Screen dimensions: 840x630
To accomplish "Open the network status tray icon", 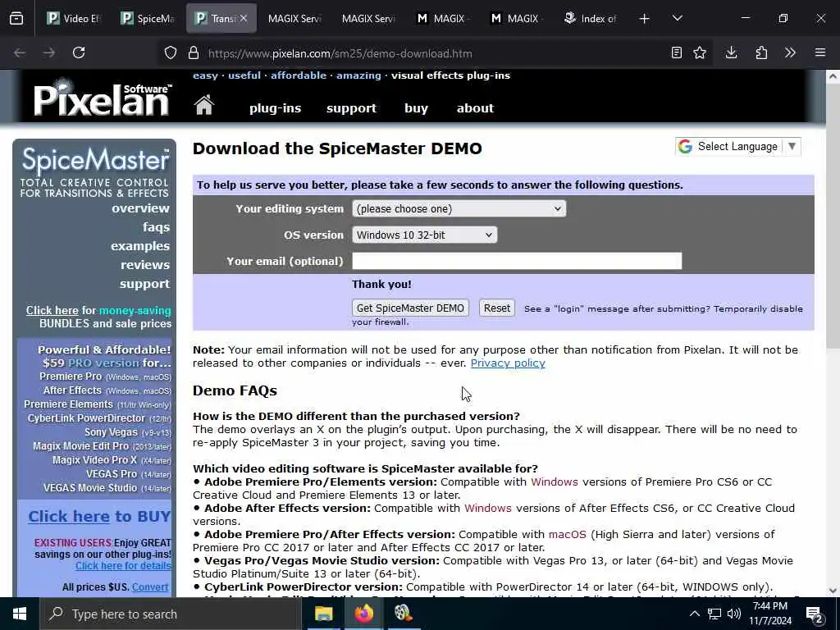I will (x=714, y=614).
